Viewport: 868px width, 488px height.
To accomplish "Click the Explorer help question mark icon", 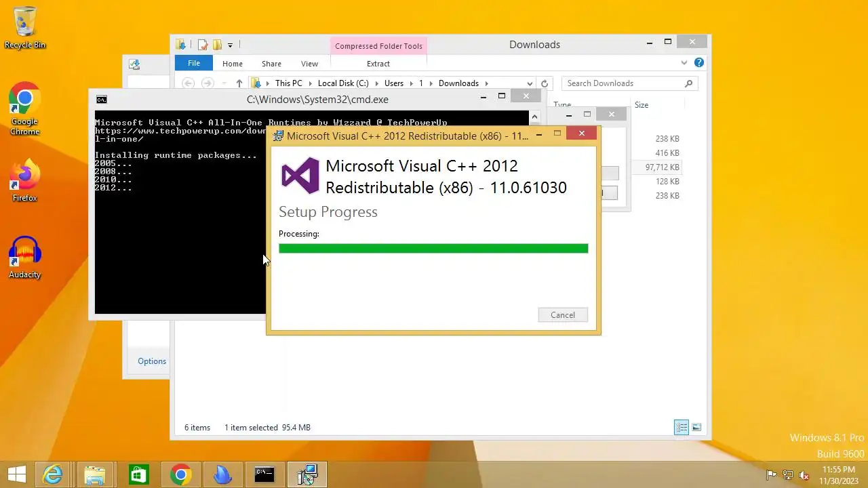I will [x=699, y=62].
